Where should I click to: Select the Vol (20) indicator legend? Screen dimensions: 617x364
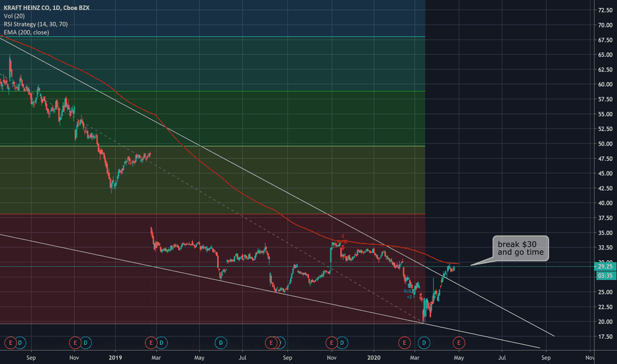(x=14, y=16)
